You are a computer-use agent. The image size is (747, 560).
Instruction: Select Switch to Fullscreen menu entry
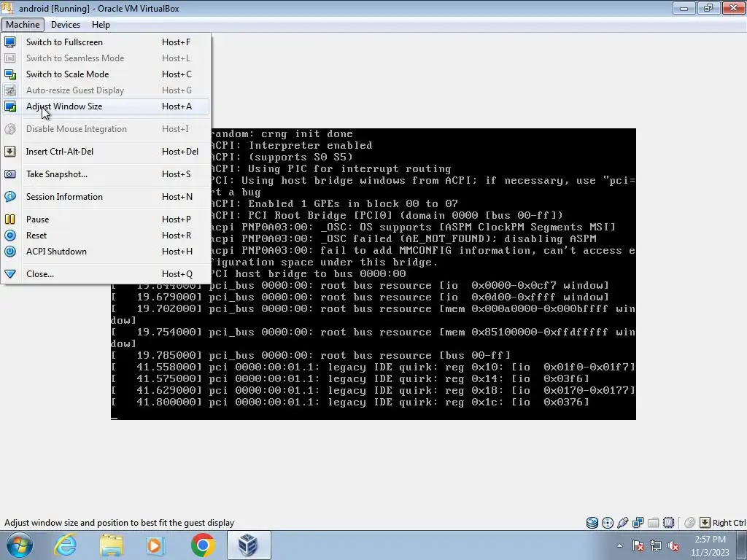tap(106, 42)
